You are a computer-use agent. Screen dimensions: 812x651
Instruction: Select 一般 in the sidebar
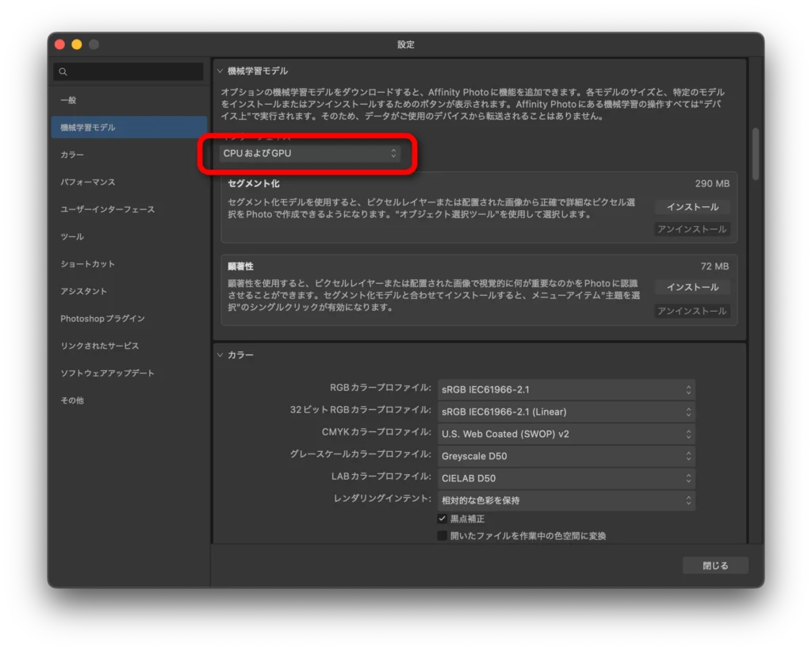pyautogui.click(x=69, y=100)
